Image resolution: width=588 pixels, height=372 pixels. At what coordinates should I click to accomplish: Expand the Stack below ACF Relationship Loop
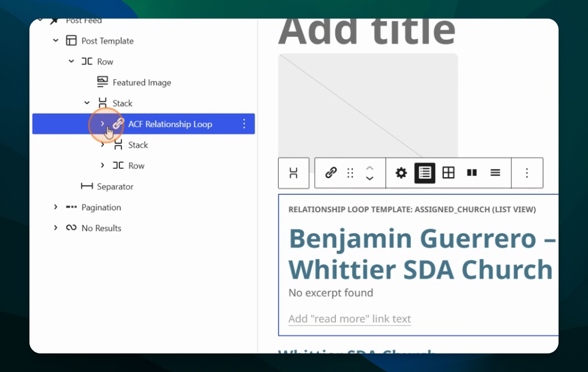coord(102,145)
